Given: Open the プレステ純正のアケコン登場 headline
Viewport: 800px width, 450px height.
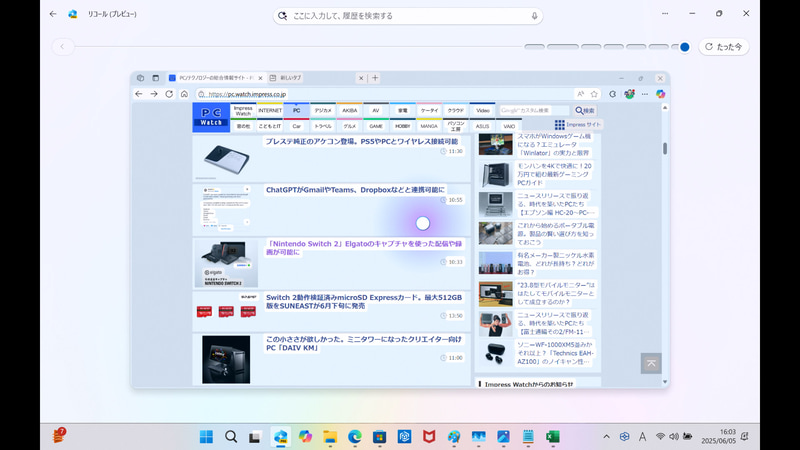Looking at the screenshot, I should [x=362, y=141].
